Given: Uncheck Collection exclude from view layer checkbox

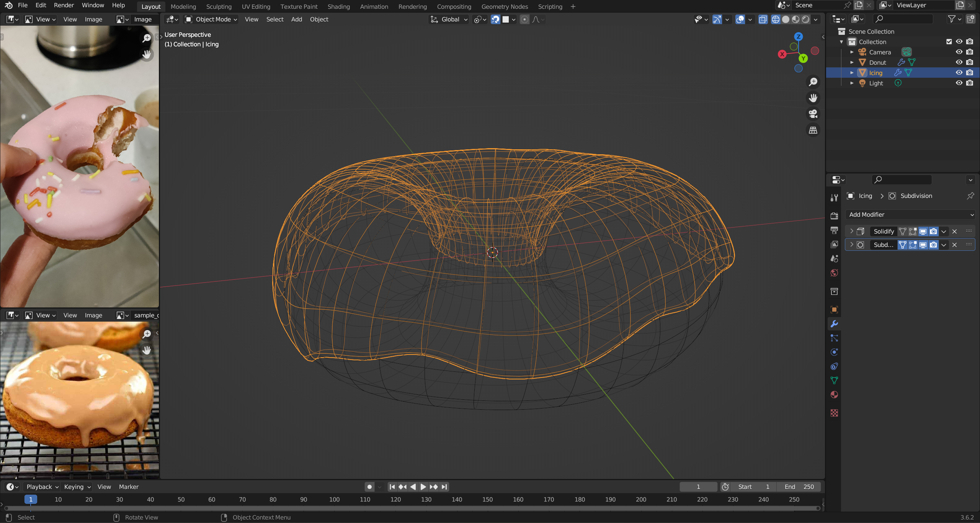Looking at the screenshot, I should [x=949, y=42].
